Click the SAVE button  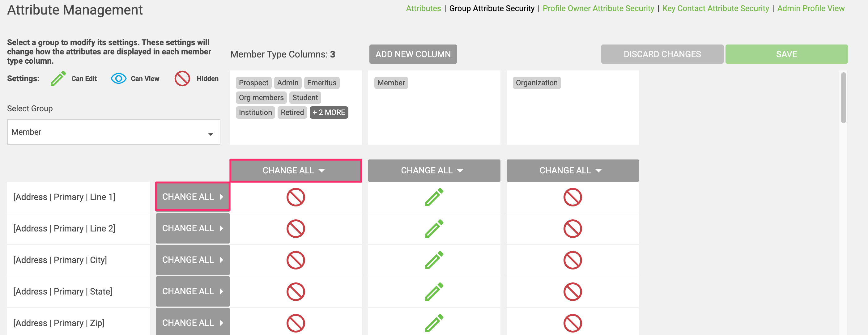point(786,54)
